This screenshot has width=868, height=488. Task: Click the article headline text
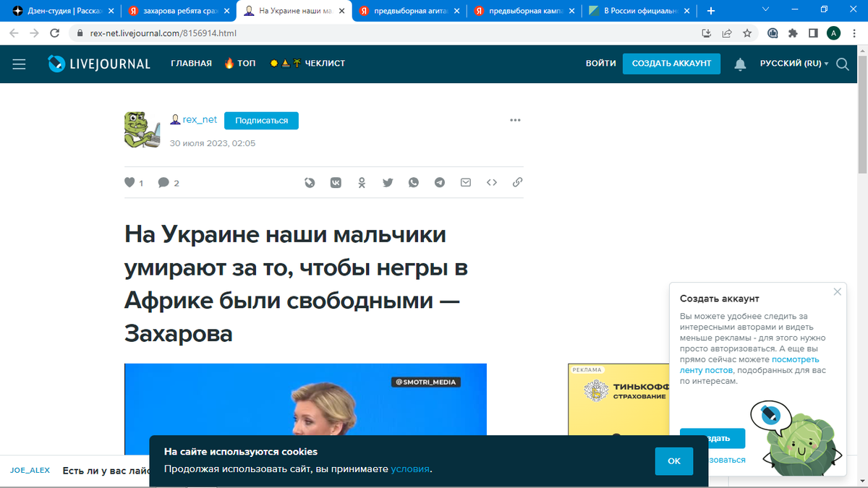point(296,284)
